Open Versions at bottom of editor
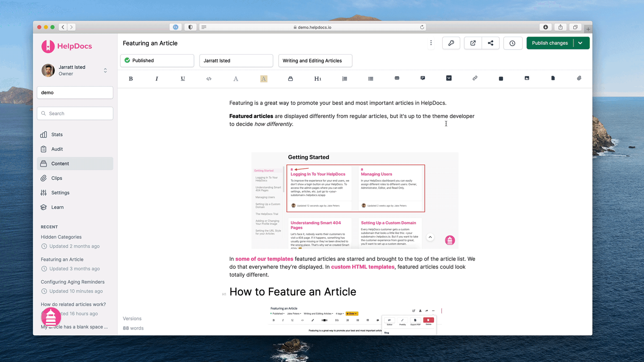Image resolution: width=644 pixels, height=362 pixels. 132,319
